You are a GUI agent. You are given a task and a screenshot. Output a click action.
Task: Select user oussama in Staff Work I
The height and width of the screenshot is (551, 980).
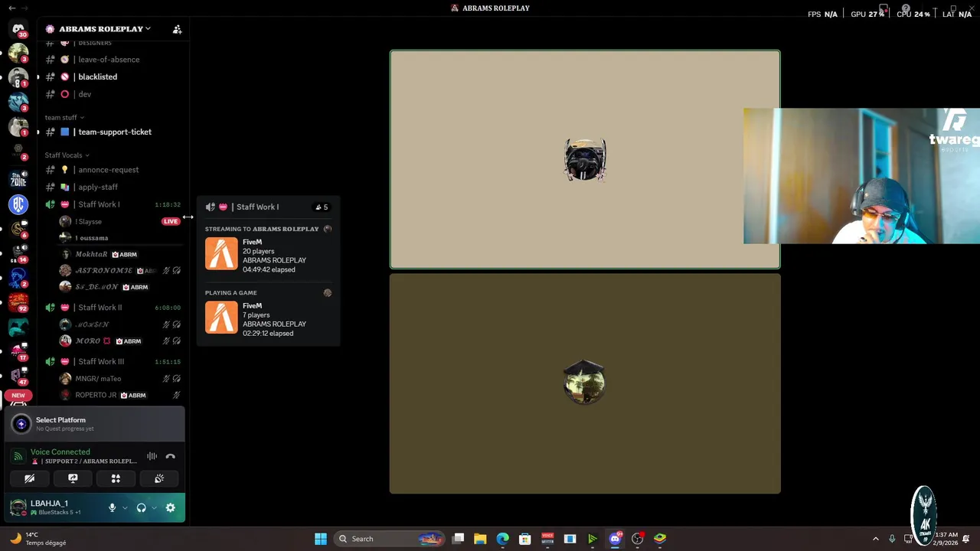pyautogui.click(x=120, y=238)
